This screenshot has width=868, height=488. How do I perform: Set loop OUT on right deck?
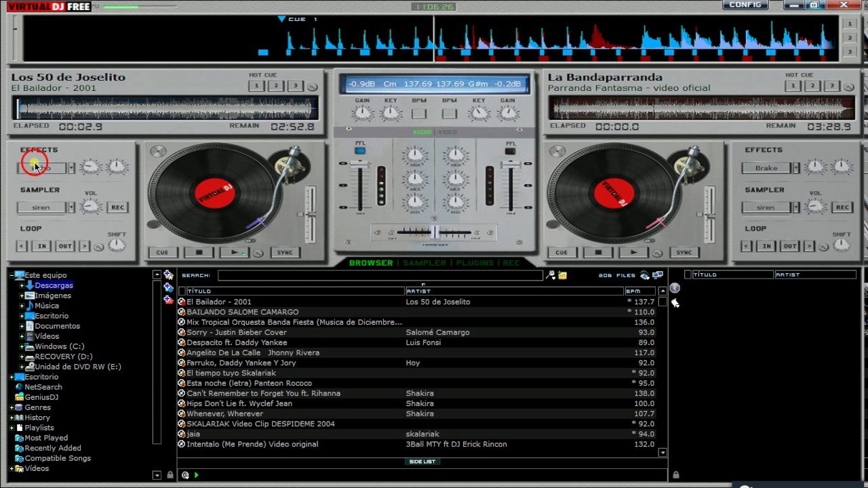tap(789, 246)
